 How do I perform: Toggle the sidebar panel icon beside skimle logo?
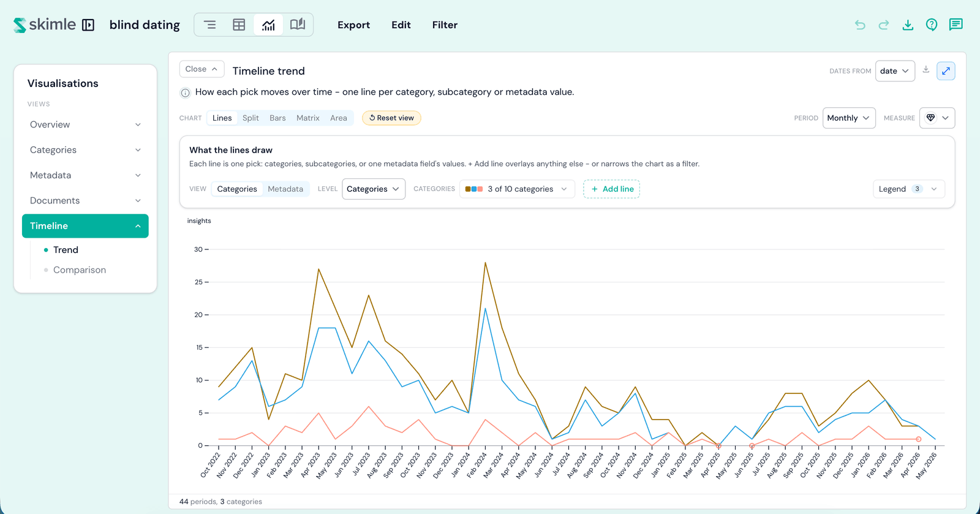click(88, 25)
